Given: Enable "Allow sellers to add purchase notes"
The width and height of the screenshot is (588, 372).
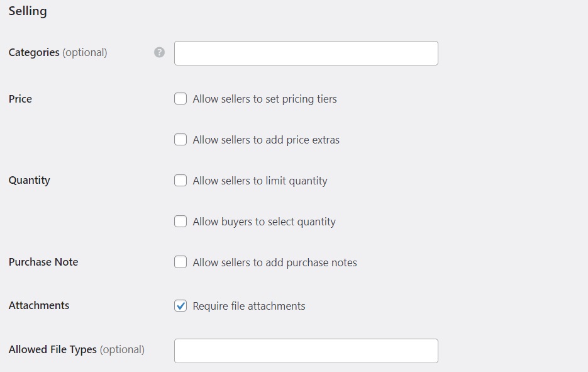Looking at the screenshot, I should (180, 262).
